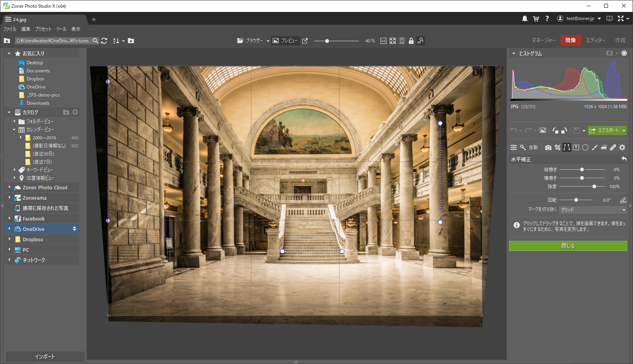Click the green 閉じる button

click(568, 246)
